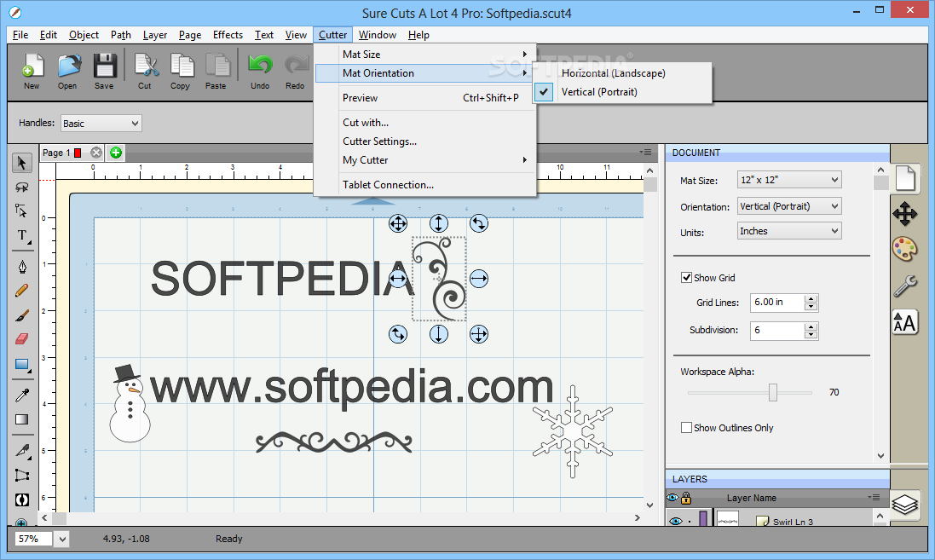
Task: Open the page tab bar options menu
Action: click(x=646, y=152)
